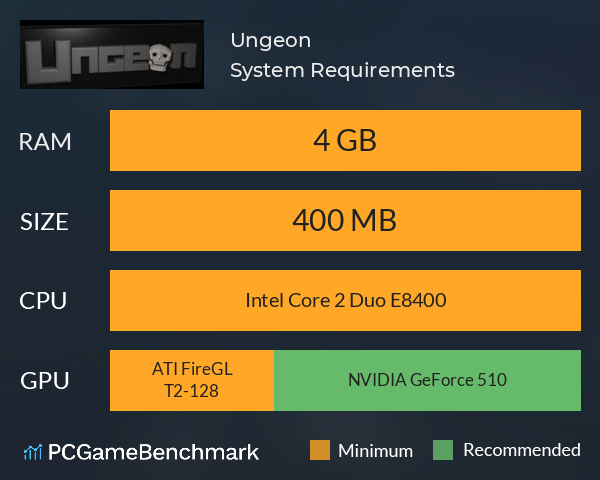The height and width of the screenshot is (480, 600).
Task: Click the GPU row label
Action: click(45, 381)
